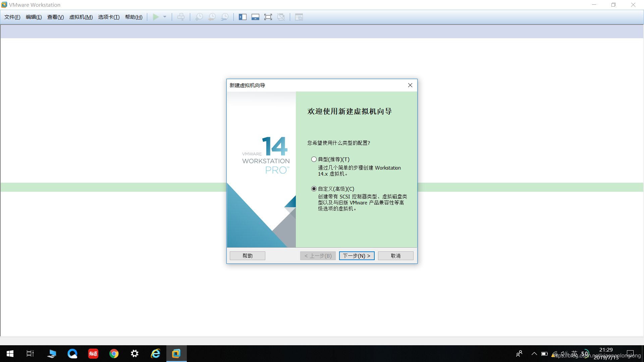Open Task View on the taskbar

(x=30, y=354)
